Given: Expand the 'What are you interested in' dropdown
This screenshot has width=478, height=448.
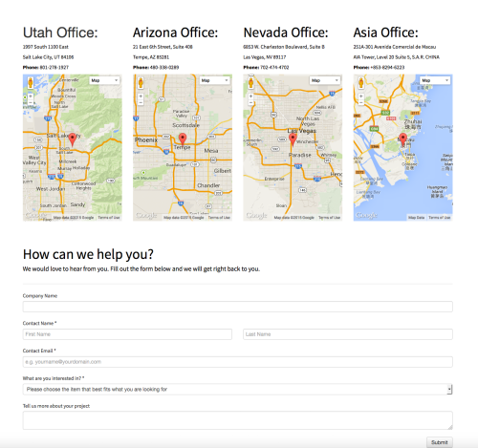Looking at the screenshot, I should pyautogui.click(x=238, y=389).
